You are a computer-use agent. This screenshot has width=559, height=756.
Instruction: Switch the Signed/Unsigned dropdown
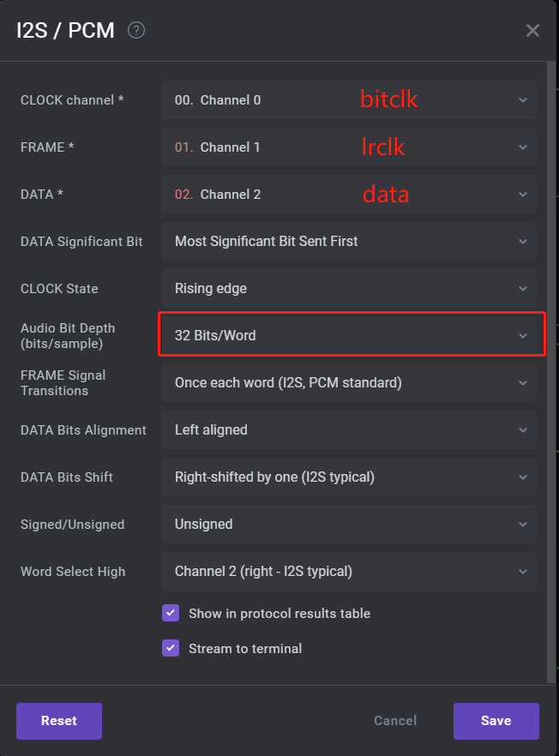click(x=349, y=524)
